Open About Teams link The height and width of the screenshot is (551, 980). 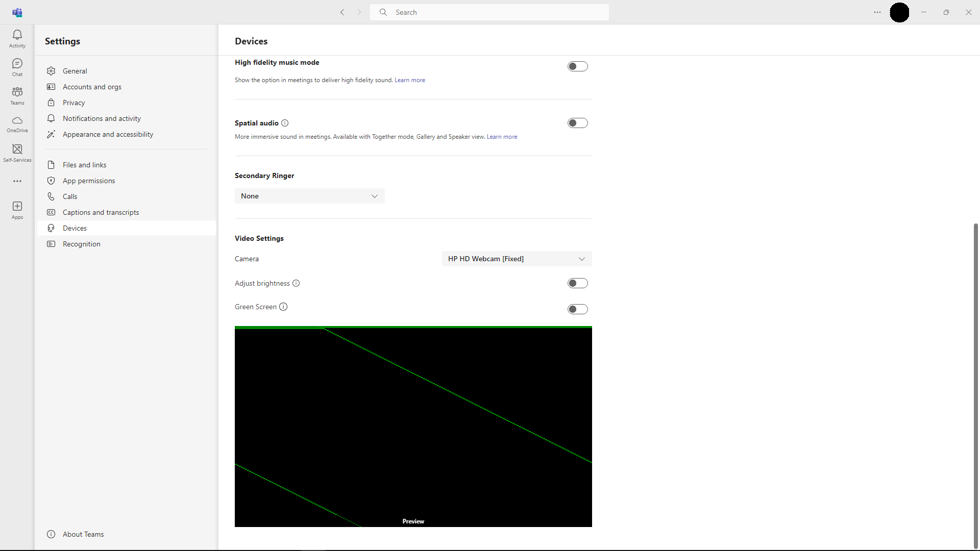(83, 534)
